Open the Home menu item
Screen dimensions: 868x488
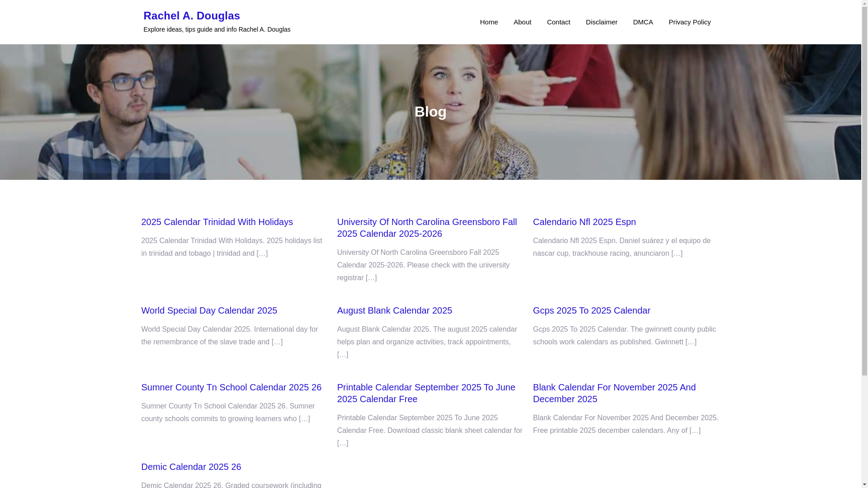[489, 22]
